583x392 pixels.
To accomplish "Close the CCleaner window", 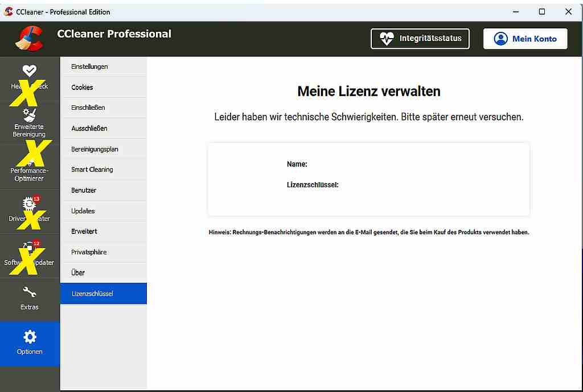I will (568, 11).
